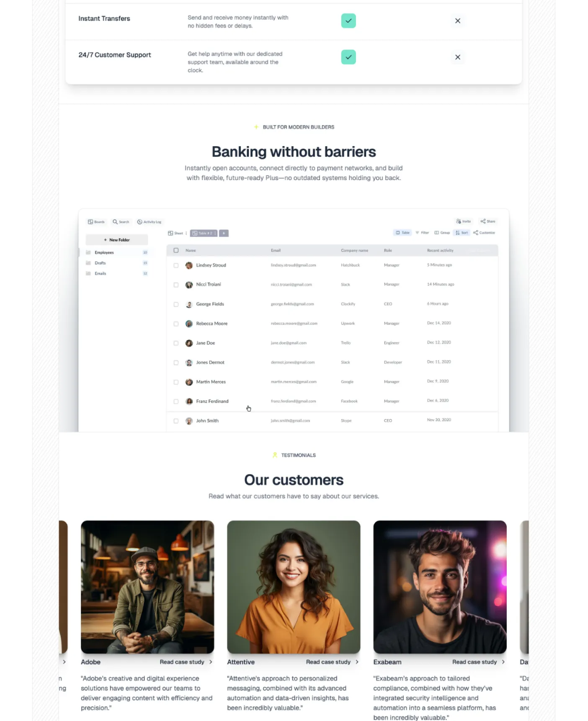The width and height of the screenshot is (588, 721).
Task: Click the chevron next to Adobe's Read case study
Action: tap(211, 662)
